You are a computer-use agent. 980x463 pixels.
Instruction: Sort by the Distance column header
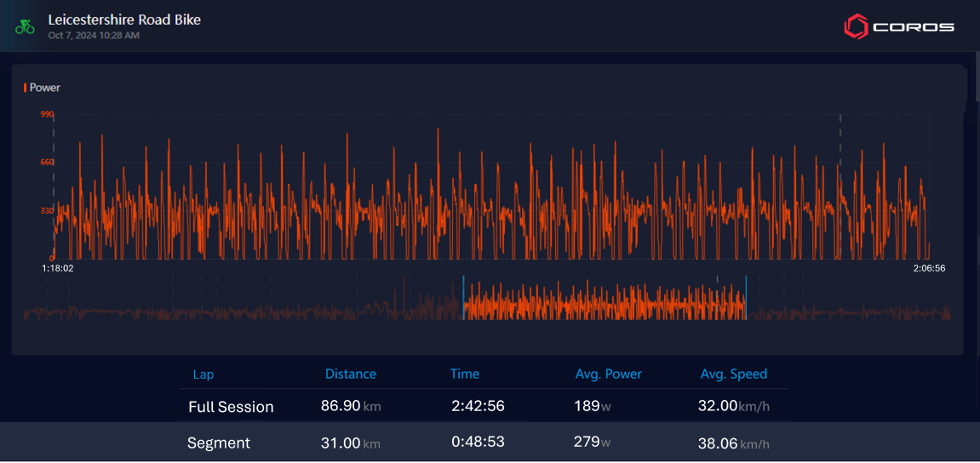pyautogui.click(x=350, y=374)
